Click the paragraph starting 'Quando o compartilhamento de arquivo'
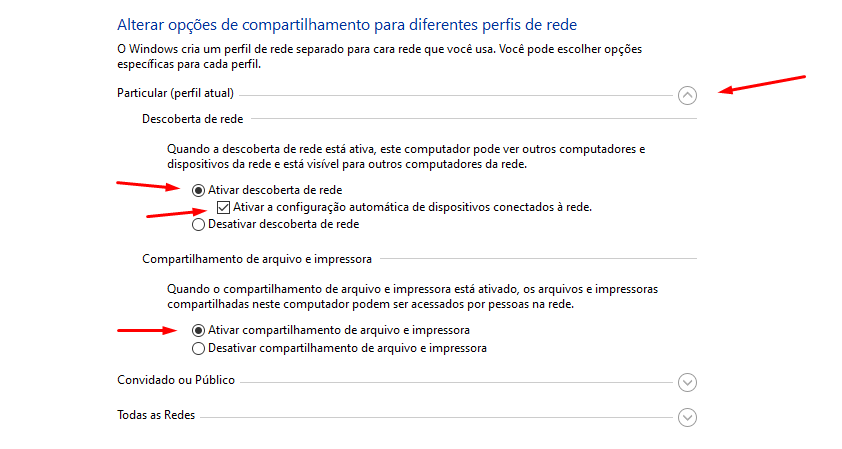This screenshot has width=842, height=449. click(x=412, y=296)
